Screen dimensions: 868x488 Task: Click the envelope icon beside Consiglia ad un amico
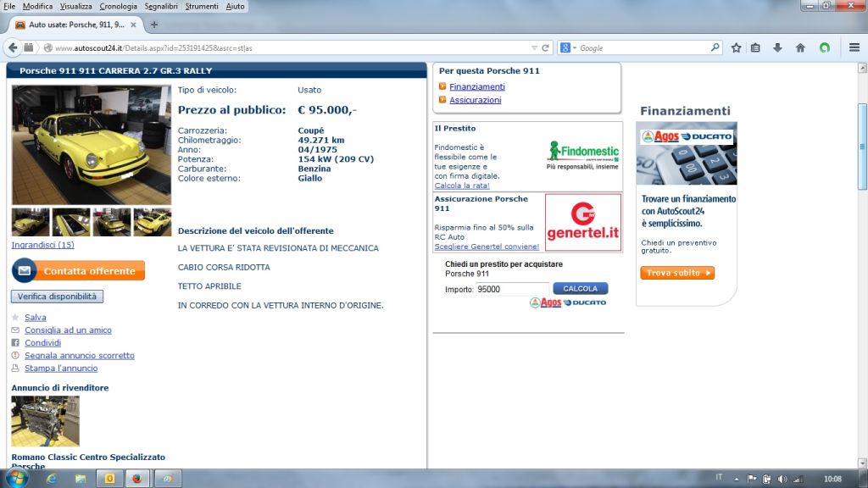coord(15,330)
